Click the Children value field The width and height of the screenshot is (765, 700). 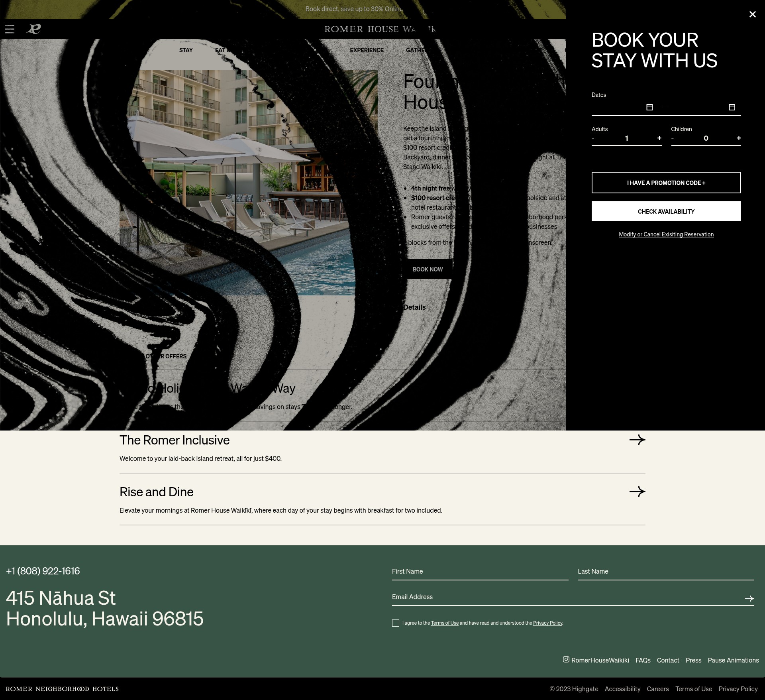(706, 138)
